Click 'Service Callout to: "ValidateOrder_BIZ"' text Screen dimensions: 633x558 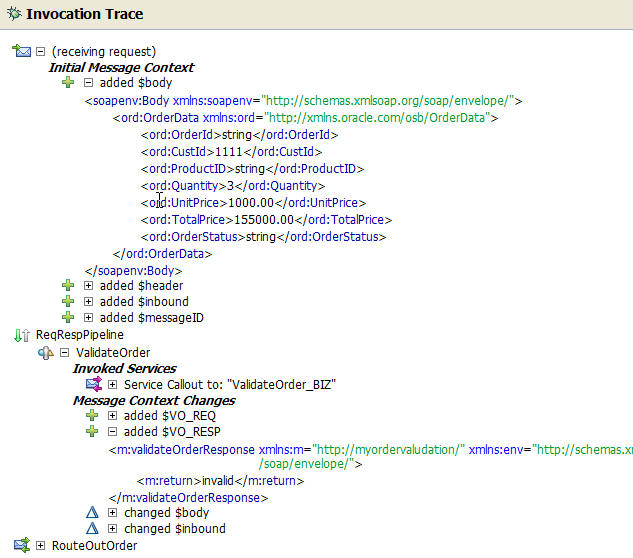click(230, 384)
